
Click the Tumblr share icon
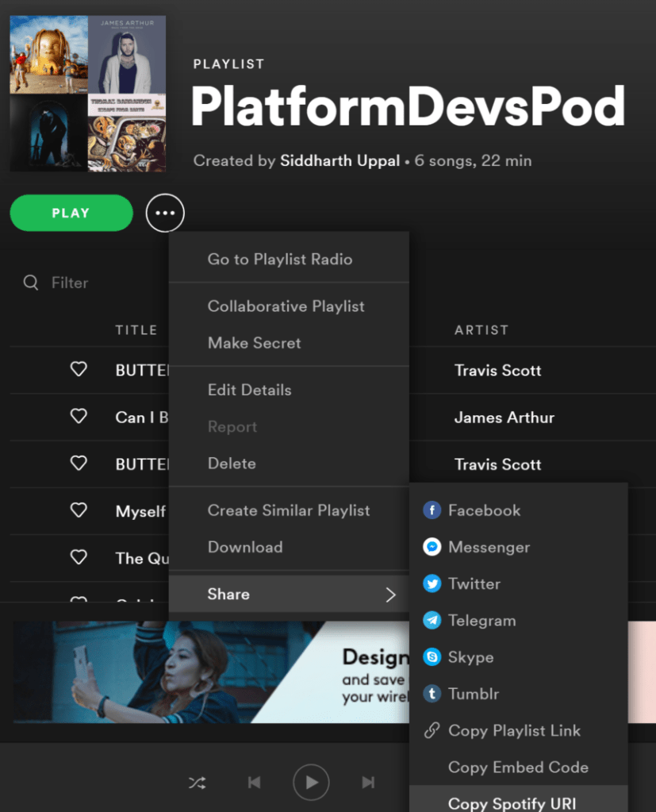(x=432, y=694)
